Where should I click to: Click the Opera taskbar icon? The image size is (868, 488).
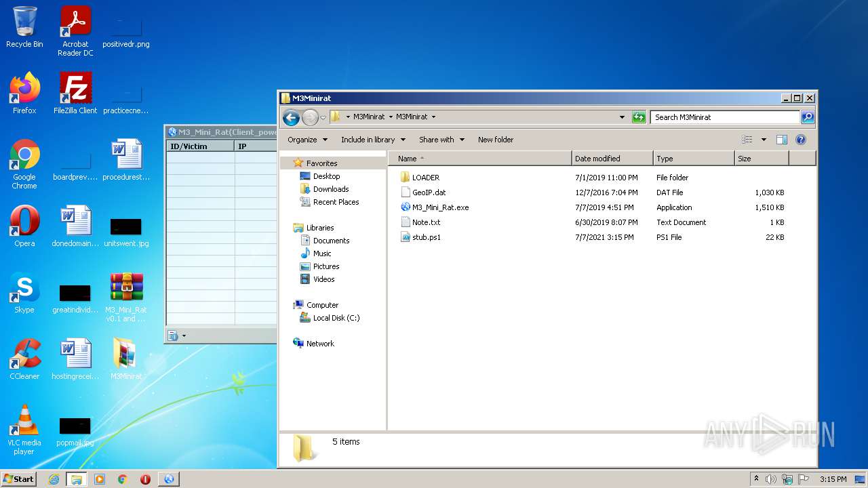pyautogui.click(x=145, y=479)
